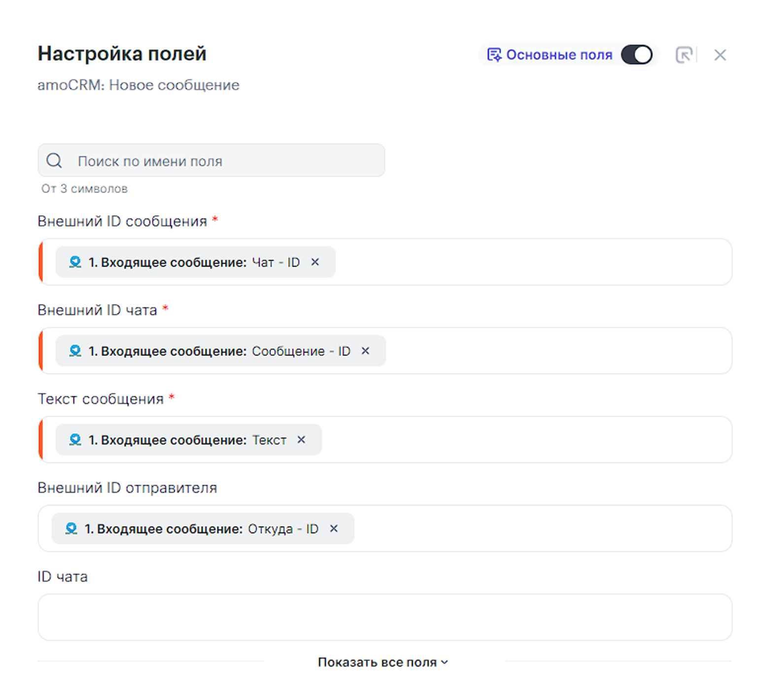Remove the Чат - ID tag

coord(315,262)
